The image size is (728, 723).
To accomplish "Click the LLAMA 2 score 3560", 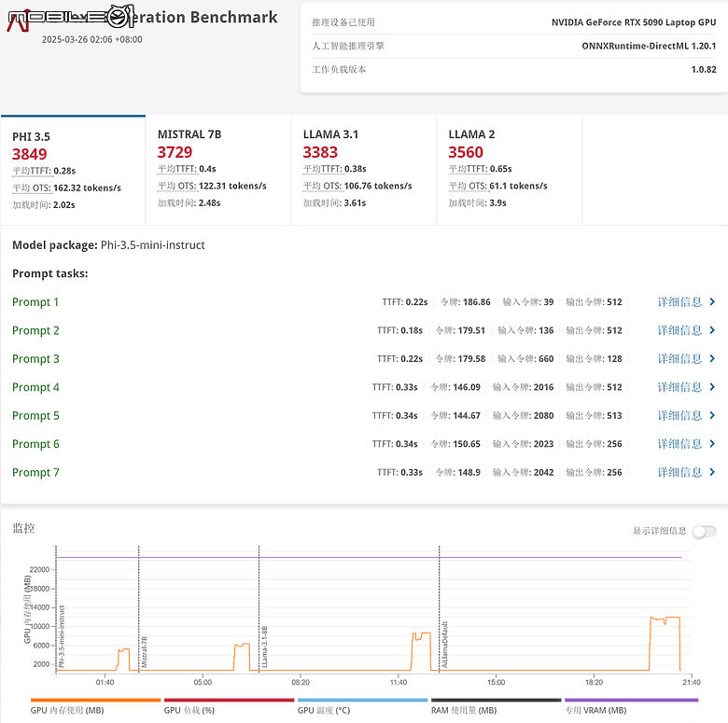I will [466, 152].
